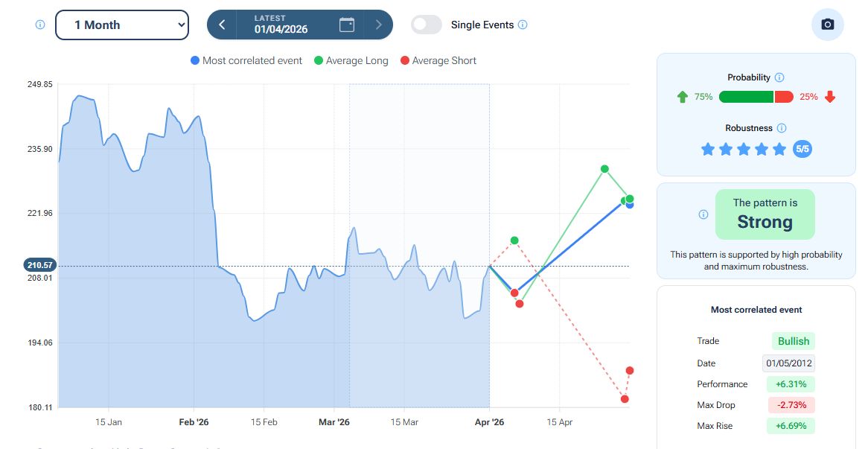Click the probability green-red bar

[756, 97]
